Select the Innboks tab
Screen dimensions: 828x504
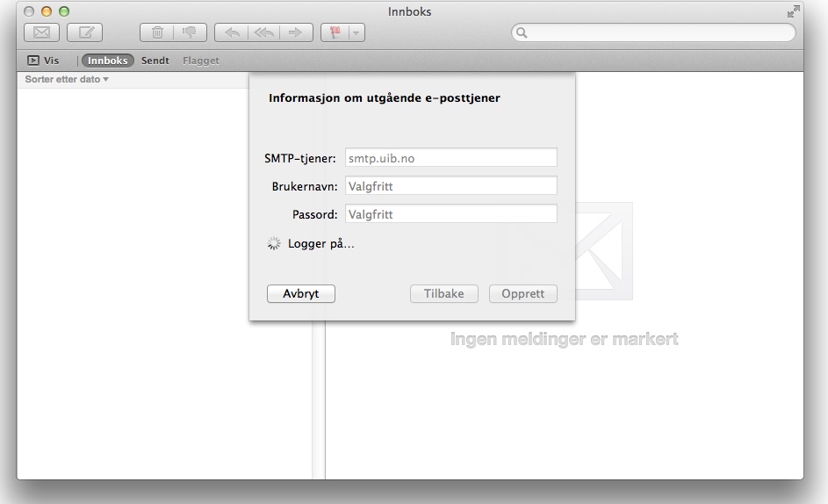point(108,61)
